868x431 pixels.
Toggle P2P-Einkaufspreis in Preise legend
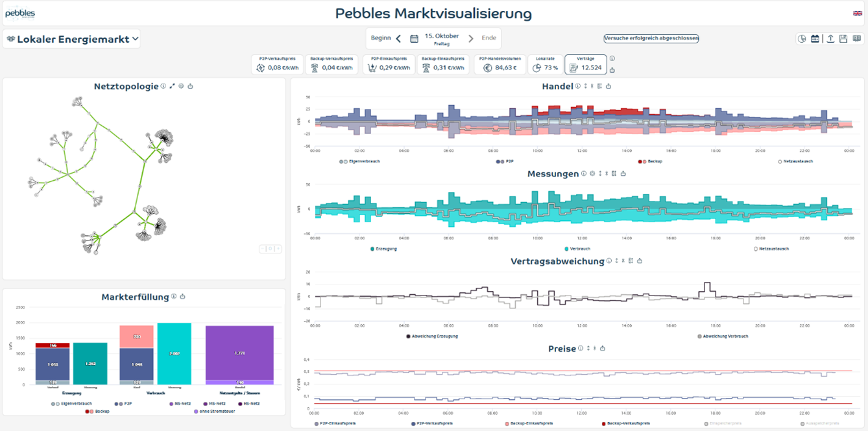[x=335, y=424]
